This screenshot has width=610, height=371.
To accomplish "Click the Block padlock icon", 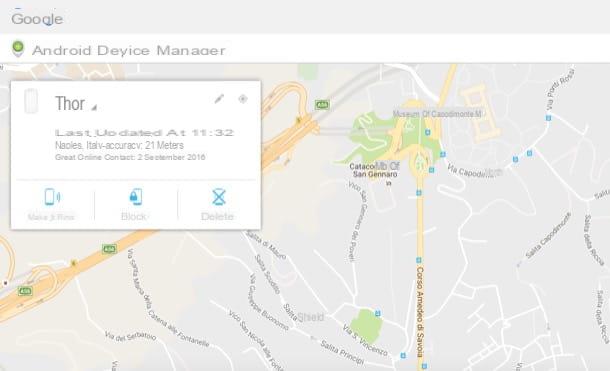I will click(135, 197).
